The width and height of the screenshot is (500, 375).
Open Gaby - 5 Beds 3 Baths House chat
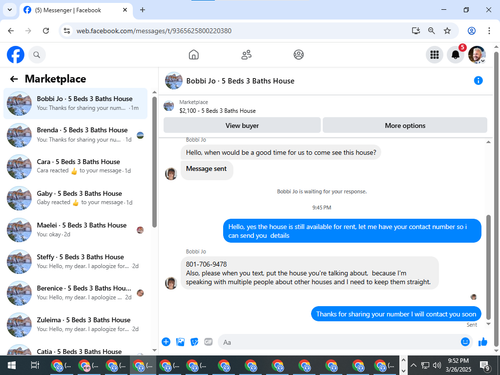75,198
